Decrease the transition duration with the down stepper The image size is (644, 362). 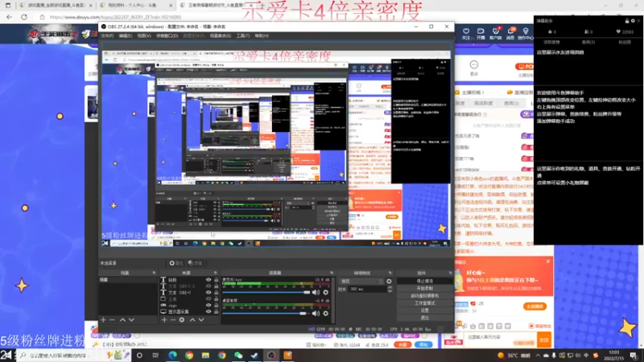click(390, 291)
